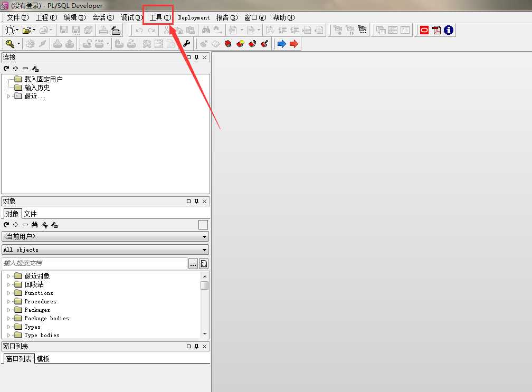Click the plus icon in 对象 panel toolbar

click(16, 224)
